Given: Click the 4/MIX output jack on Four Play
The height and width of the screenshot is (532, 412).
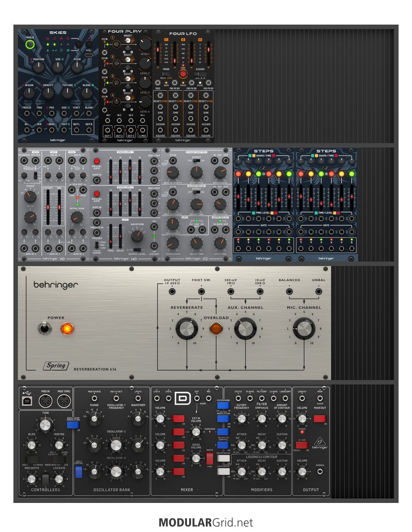Looking at the screenshot, I should pyautogui.click(x=143, y=130).
